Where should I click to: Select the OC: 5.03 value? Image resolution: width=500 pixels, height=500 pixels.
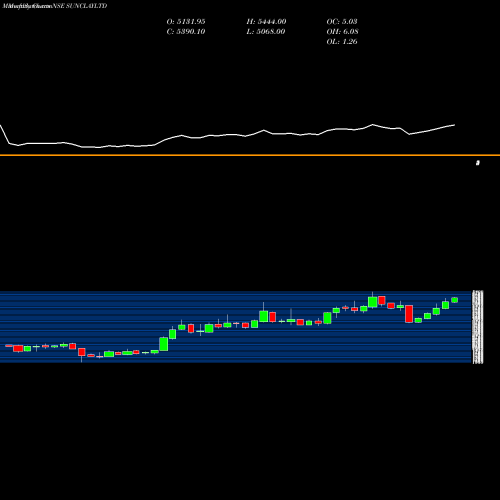click(342, 21)
